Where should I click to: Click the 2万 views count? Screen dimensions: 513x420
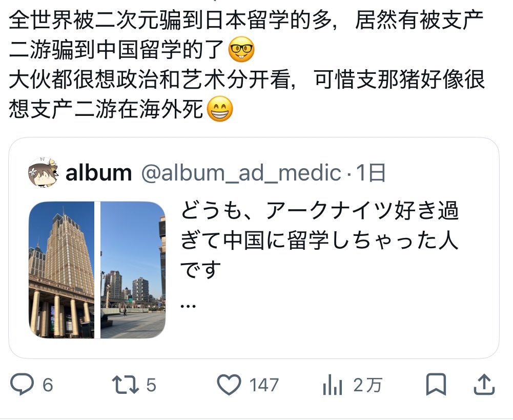[368, 385]
